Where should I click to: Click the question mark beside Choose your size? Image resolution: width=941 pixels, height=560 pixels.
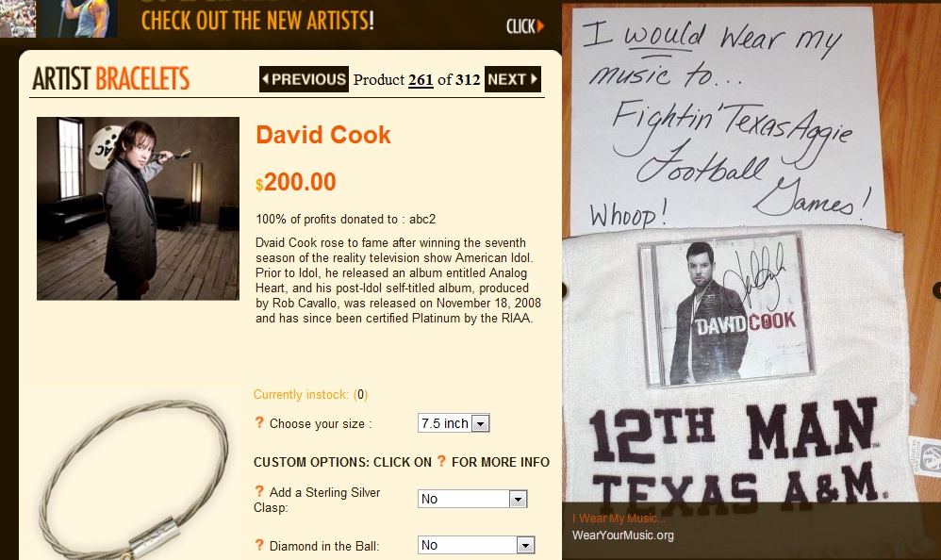pos(259,422)
